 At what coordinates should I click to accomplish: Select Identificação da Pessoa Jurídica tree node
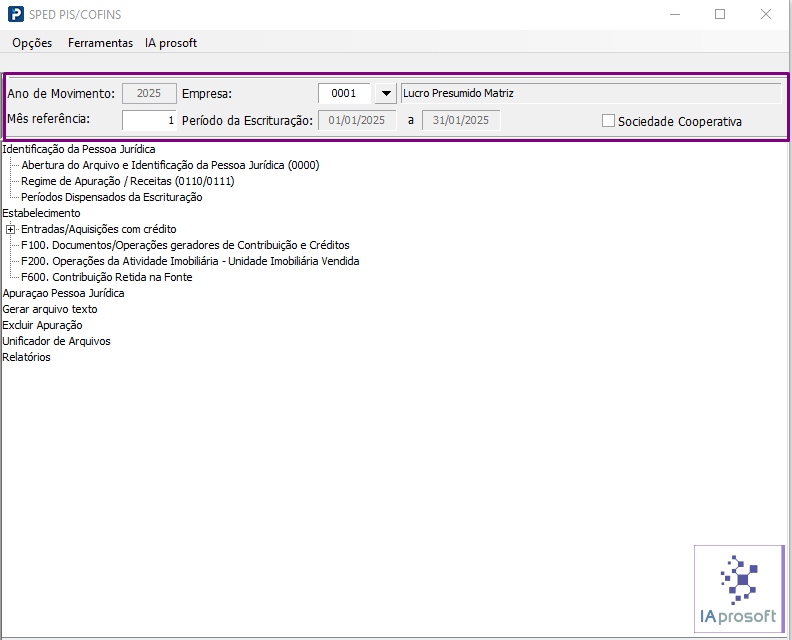(x=79, y=149)
